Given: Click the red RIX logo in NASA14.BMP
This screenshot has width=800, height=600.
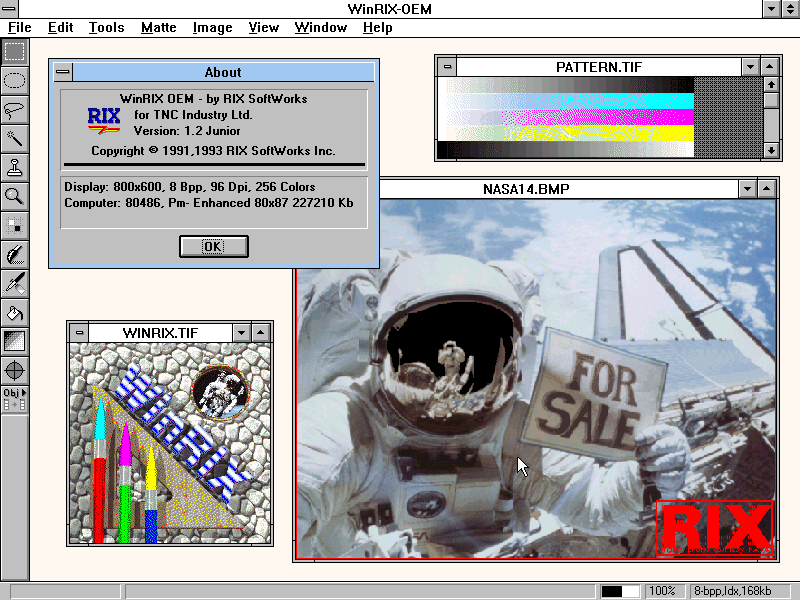Looking at the screenshot, I should pos(715,529).
